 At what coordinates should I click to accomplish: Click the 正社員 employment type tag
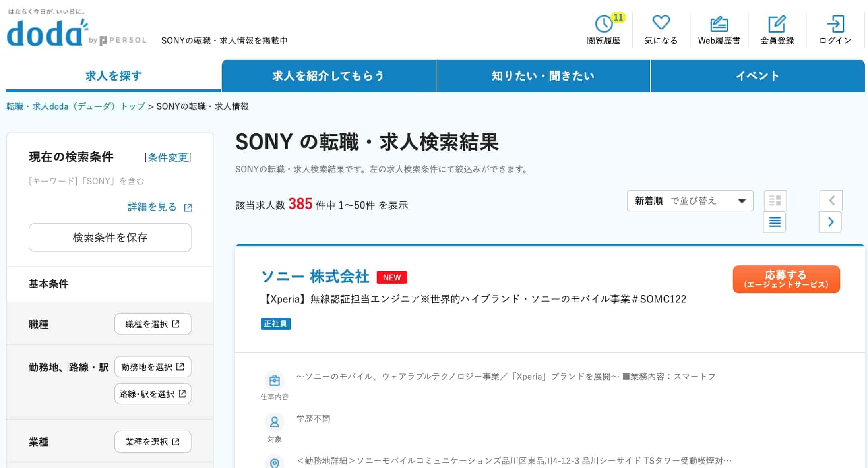[276, 324]
